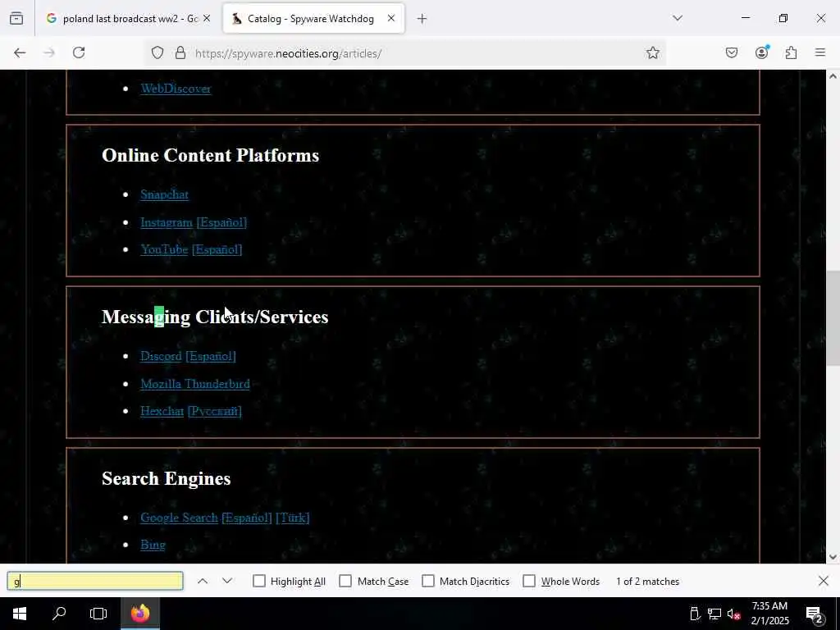The height and width of the screenshot is (630, 840).
Task: Open YouTube's Español translation link
Action: (x=217, y=249)
